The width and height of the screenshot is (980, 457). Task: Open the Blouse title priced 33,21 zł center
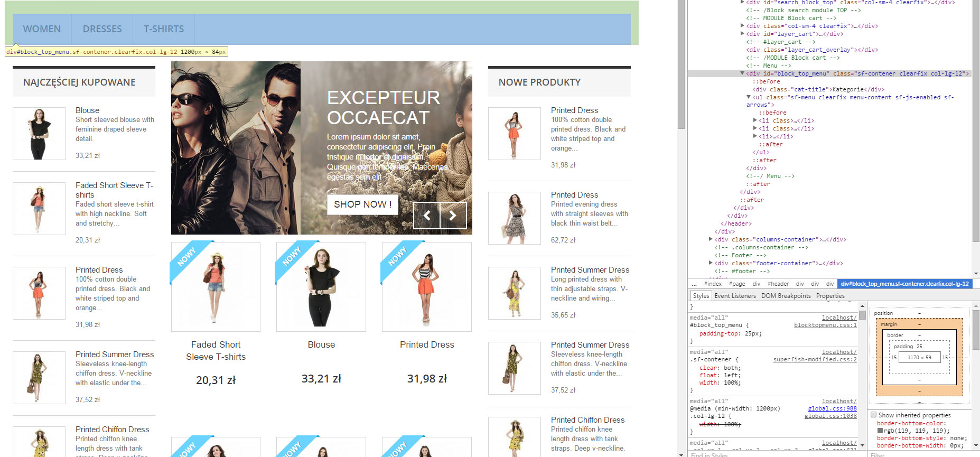pos(321,344)
